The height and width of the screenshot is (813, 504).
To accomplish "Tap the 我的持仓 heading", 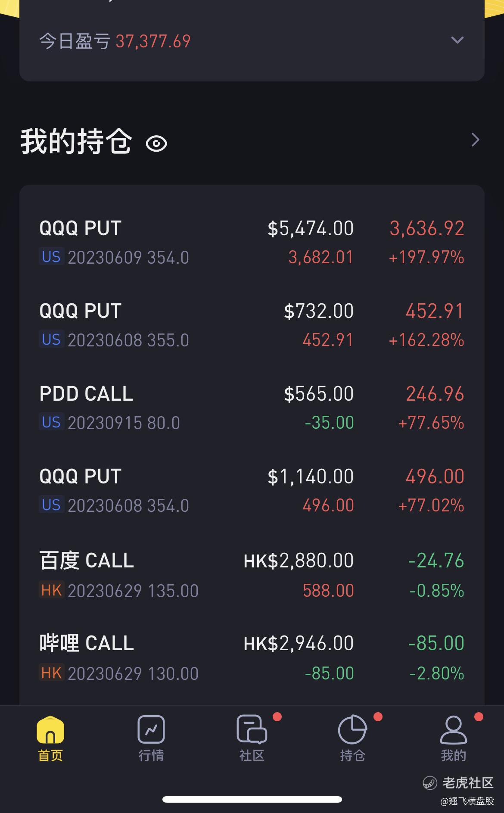I will point(76,141).
